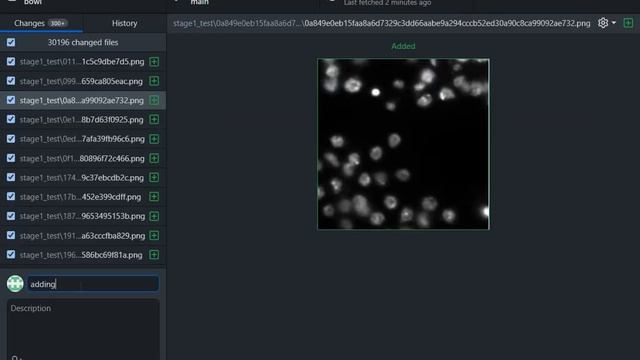Click the commit author avatar
This screenshot has width=640, height=360.
point(15,284)
